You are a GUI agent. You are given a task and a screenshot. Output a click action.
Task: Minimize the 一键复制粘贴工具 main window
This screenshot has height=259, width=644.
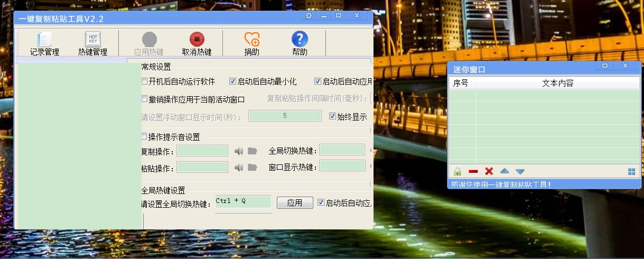tap(324, 16)
